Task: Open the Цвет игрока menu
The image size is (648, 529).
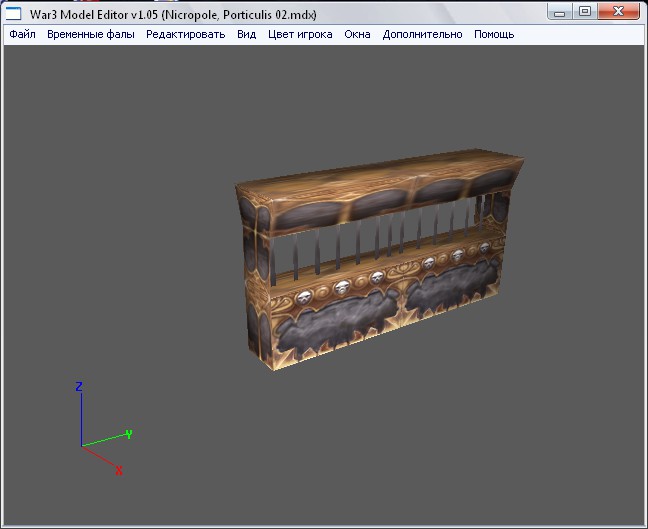Action: (300, 34)
